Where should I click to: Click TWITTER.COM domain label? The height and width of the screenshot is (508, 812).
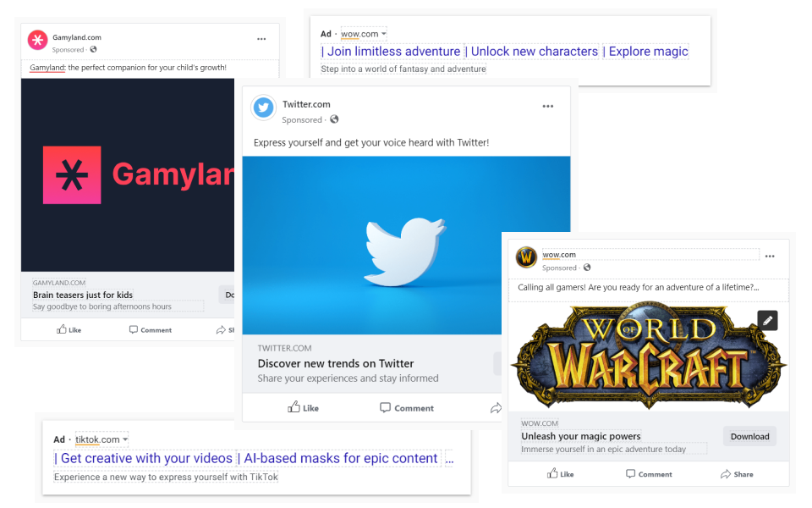pos(284,348)
